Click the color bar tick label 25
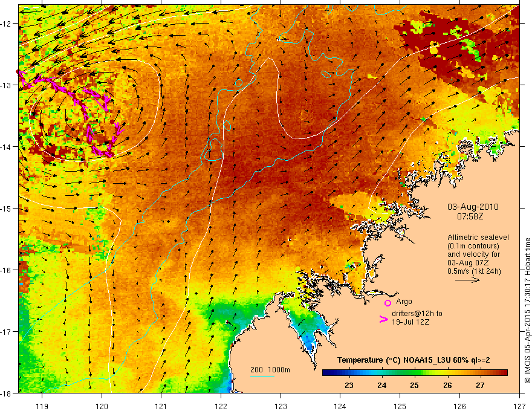Viewport: 532px width, 411px height. point(414,386)
